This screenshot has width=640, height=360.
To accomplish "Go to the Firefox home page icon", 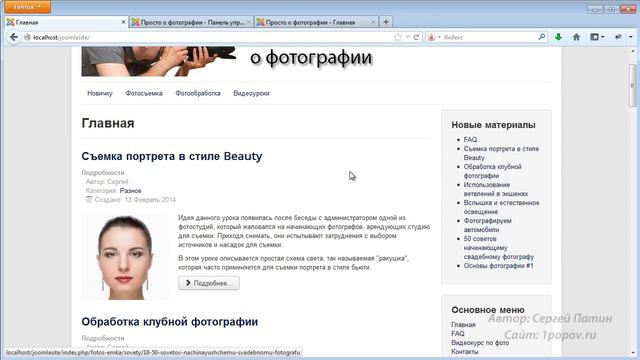I will click(x=576, y=37).
